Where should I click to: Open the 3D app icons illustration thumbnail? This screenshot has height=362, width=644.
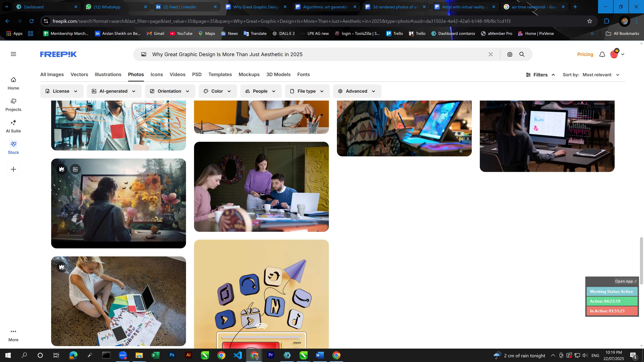pos(261,294)
